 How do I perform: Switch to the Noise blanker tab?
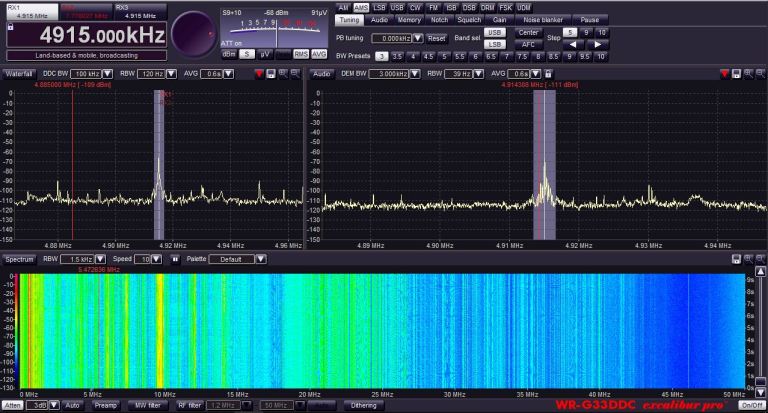coord(543,19)
